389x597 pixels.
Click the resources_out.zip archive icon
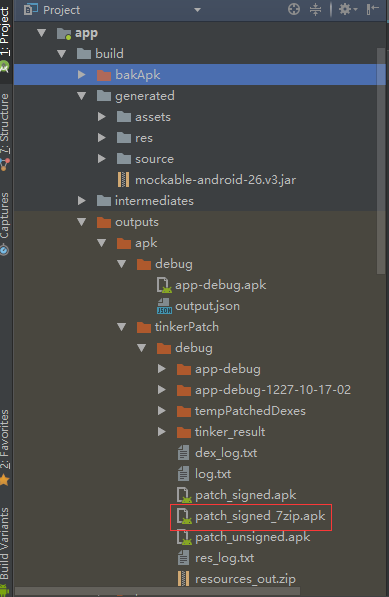183,579
